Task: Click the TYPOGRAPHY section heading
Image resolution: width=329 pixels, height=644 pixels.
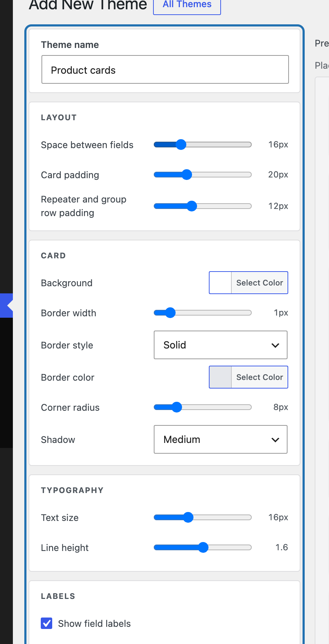Action: point(72,490)
